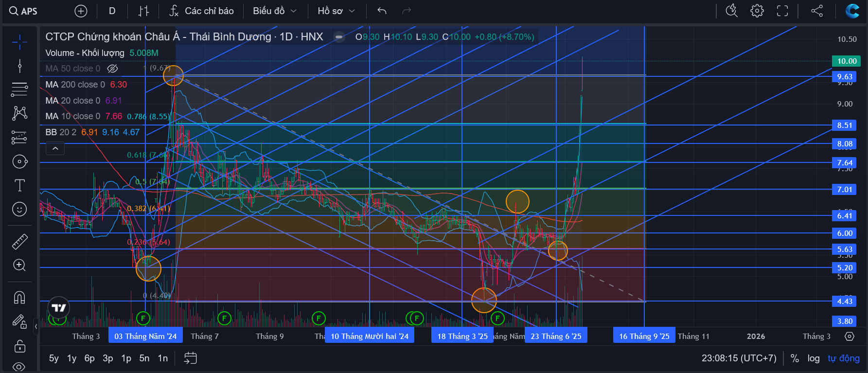
Task: Select the zoom in tool
Action: pos(19,265)
